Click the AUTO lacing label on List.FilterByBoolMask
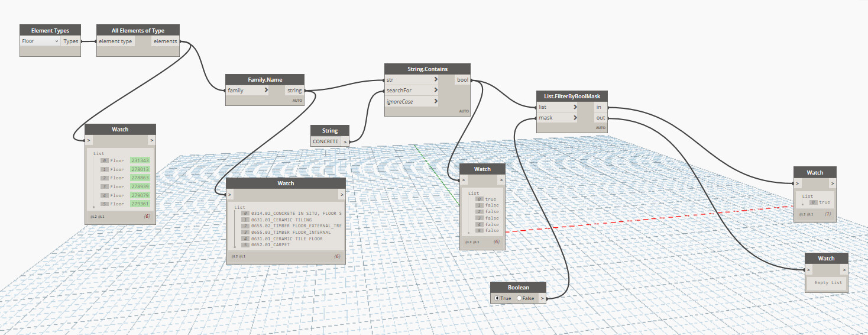Viewport: 868px width, 335px height. [601, 128]
